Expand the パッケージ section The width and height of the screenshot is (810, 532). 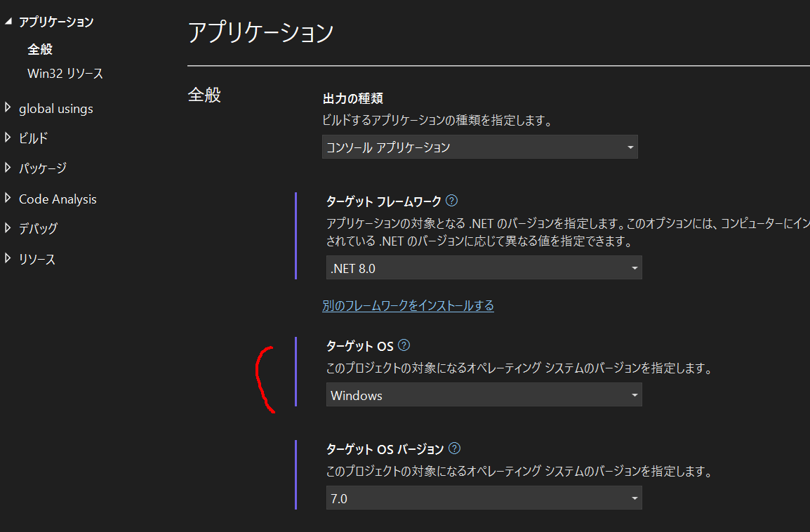(x=8, y=167)
